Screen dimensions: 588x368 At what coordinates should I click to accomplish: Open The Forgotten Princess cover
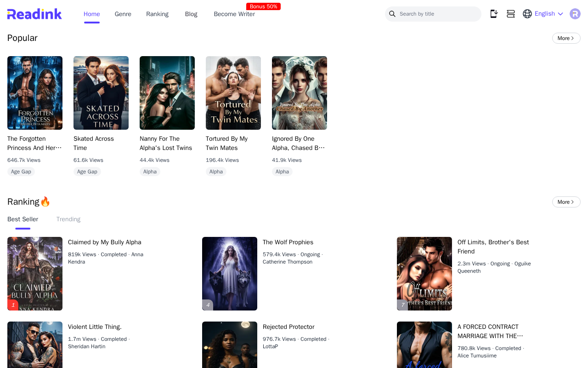pos(35,93)
